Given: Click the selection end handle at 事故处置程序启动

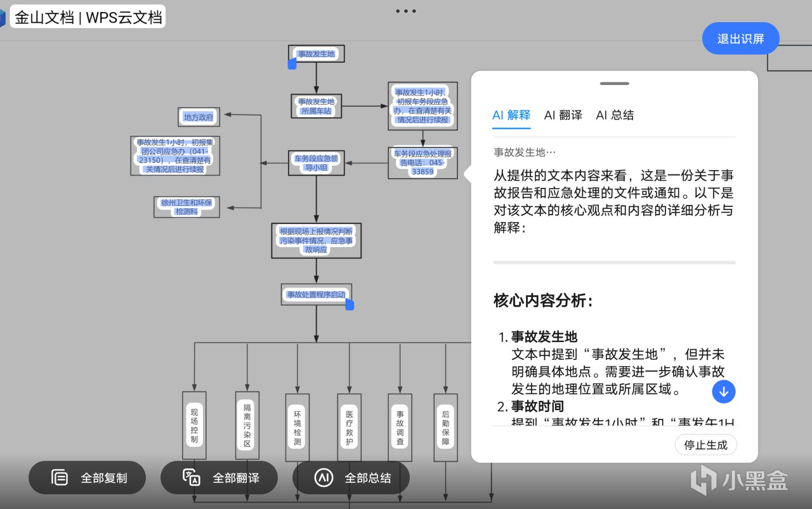Looking at the screenshot, I should click(x=350, y=305).
